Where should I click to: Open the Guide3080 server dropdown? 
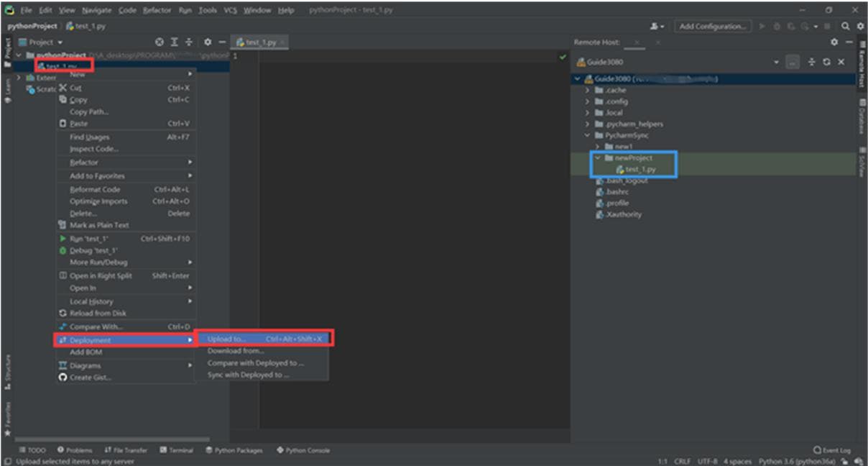tap(776, 63)
